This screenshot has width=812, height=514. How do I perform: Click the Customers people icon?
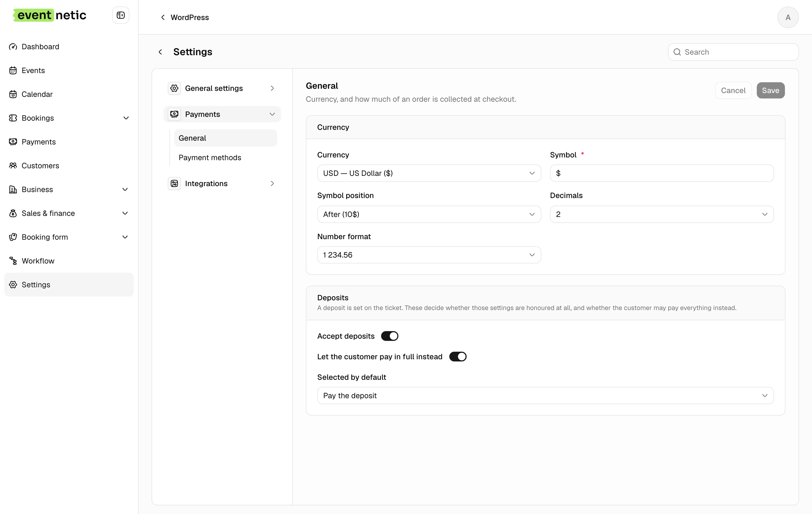point(13,166)
